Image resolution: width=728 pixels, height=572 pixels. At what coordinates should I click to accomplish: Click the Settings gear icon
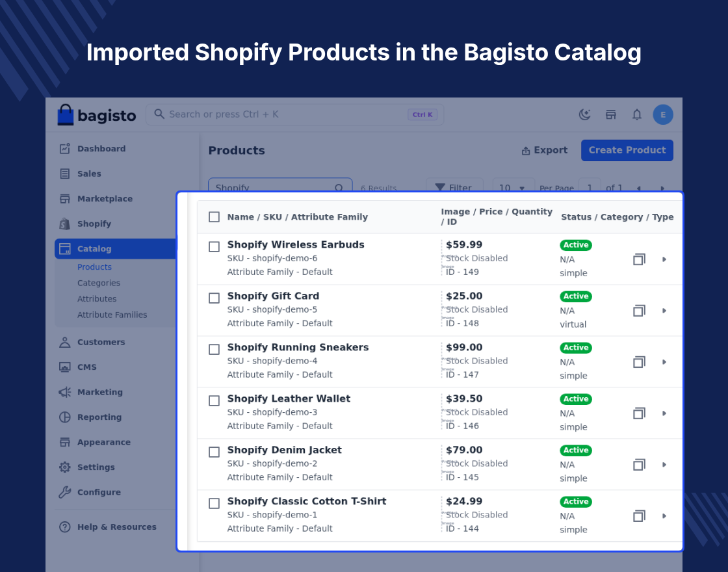click(65, 467)
